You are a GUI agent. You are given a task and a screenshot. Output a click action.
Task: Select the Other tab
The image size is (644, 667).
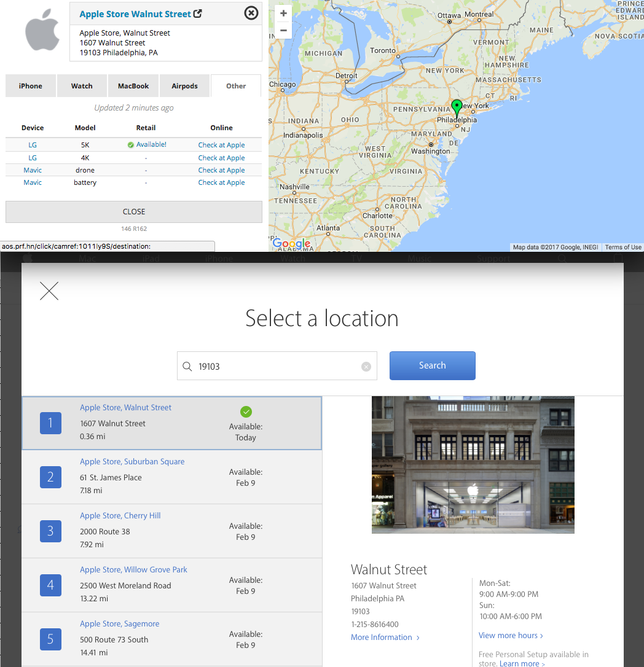coord(236,86)
